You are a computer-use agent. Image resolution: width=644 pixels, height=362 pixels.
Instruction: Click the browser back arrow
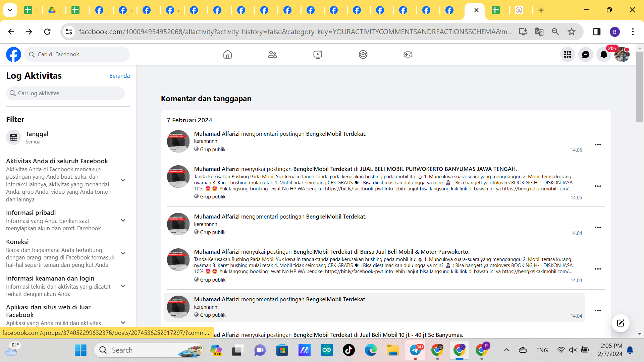pos(11,32)
